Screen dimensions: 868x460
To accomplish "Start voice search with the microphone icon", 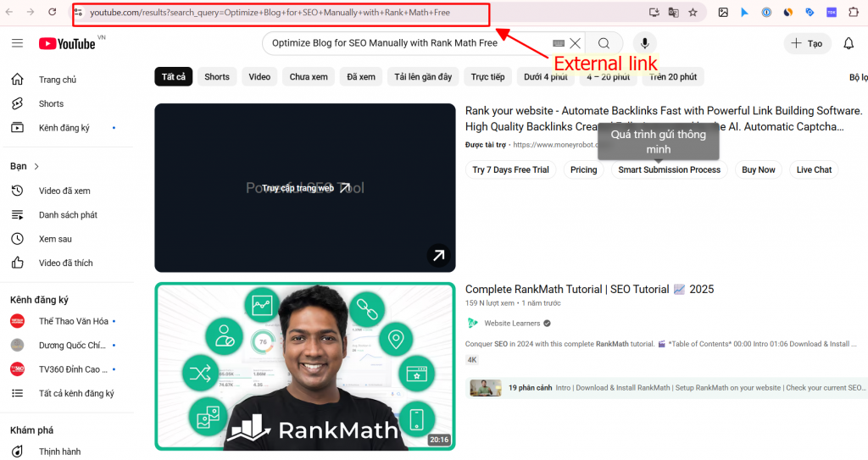I will tap(645, 43).
